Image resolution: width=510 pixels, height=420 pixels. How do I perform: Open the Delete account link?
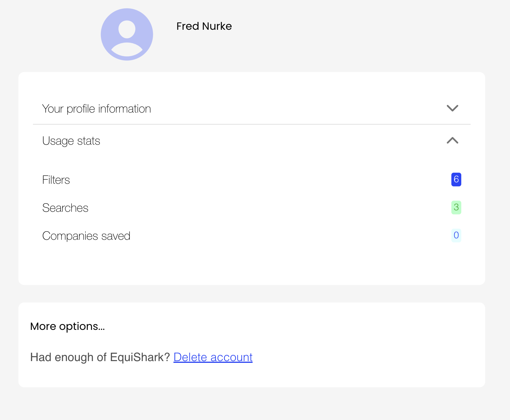(213, 357)
